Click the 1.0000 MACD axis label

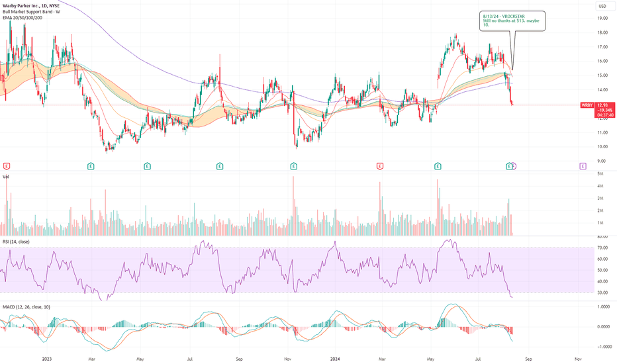(604, 307)
